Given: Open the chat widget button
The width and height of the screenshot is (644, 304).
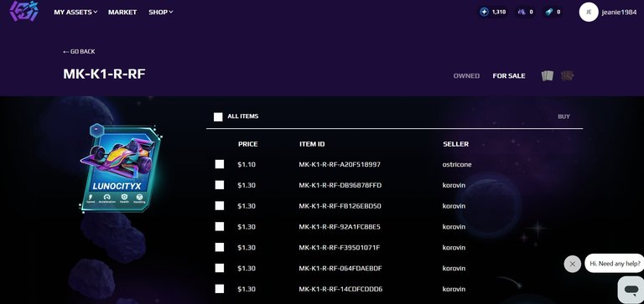Looking at the screenshot, I should [x=631, y=290].
